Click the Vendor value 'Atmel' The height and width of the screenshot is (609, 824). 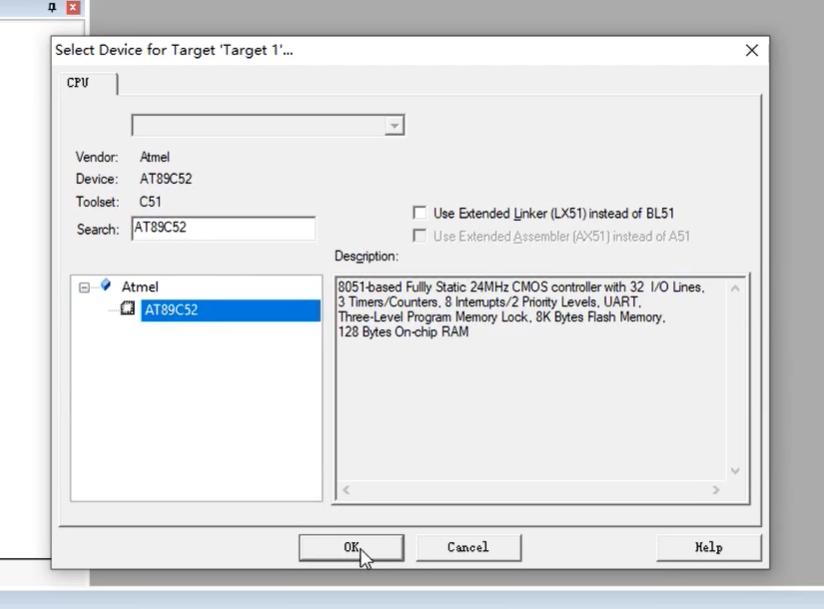tap(154, 157)
